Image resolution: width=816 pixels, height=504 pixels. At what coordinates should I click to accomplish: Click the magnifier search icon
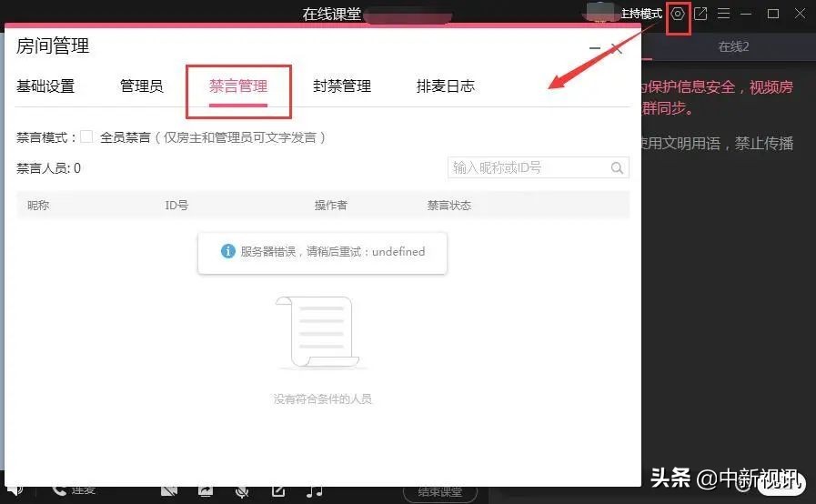[617, 167]
